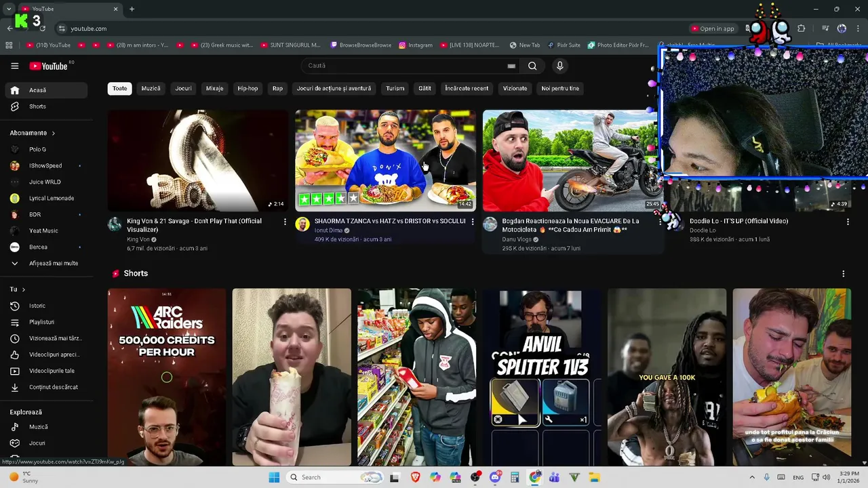The height and width of the screenshot is (488, 868).
Task: Open the Brave browser taskbar icon
Action: coord(415,477)
